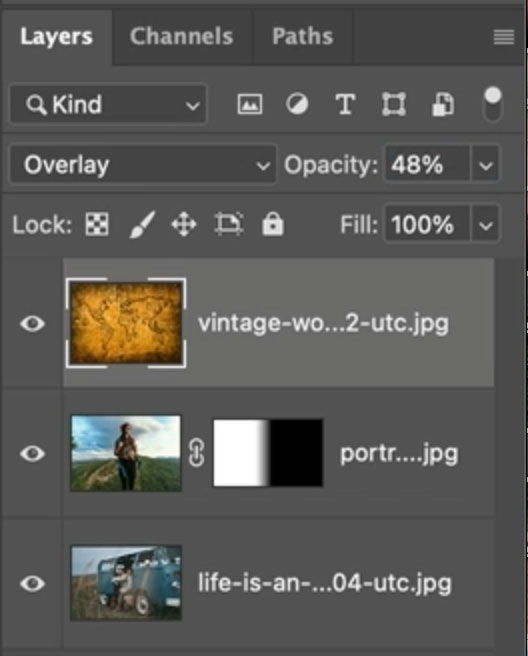This screenshot has height=656, width=528.
Task: Open the Overlay blend mode dropdown
Action: (143, 164)
